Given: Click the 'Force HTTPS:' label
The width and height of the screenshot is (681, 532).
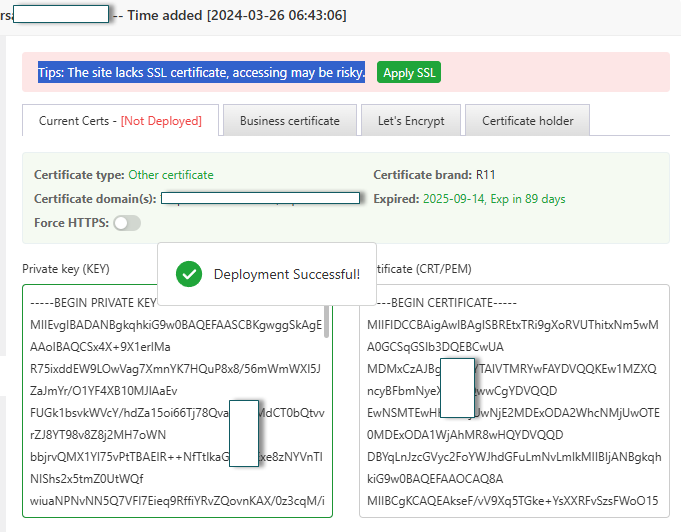Looking at the screenshot, I should [72, 223].
